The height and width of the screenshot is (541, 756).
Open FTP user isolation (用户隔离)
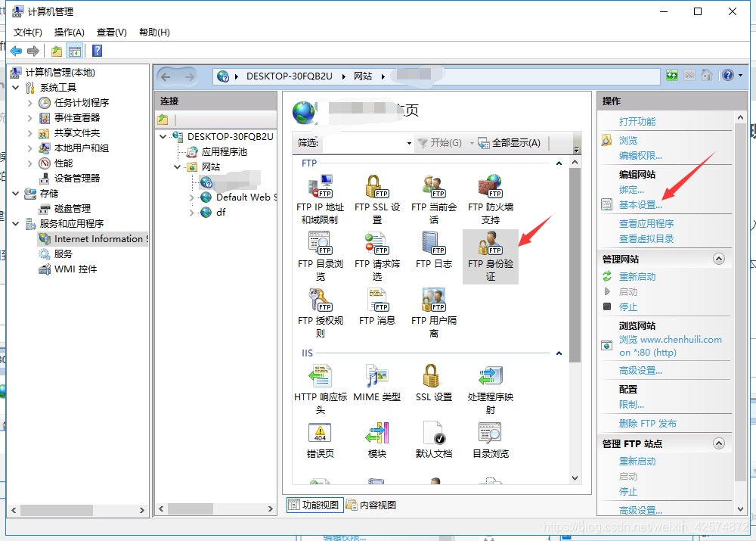[433, 312]
